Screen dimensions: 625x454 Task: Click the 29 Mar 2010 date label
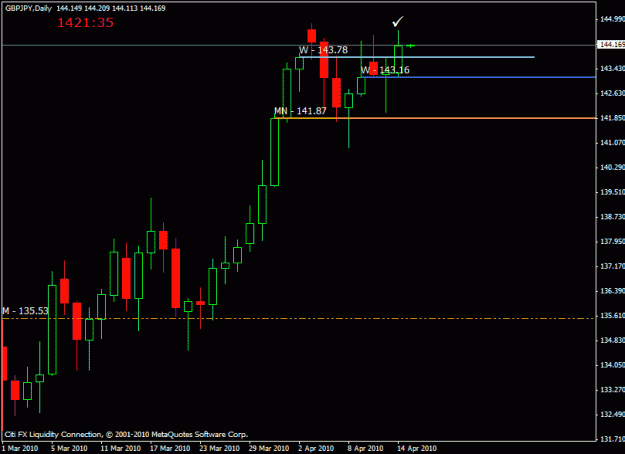pyautogui.click(x=269, y=448)
